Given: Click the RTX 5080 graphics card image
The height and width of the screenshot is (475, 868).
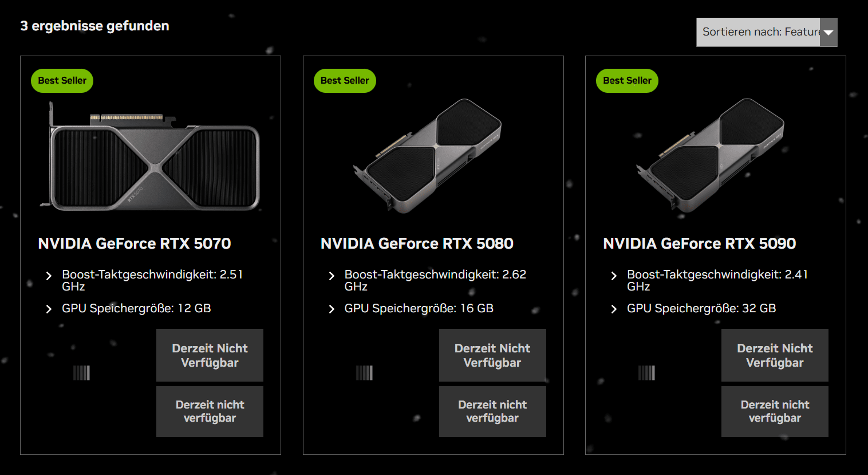Looking at the screenshot, I should coord(428,156).
